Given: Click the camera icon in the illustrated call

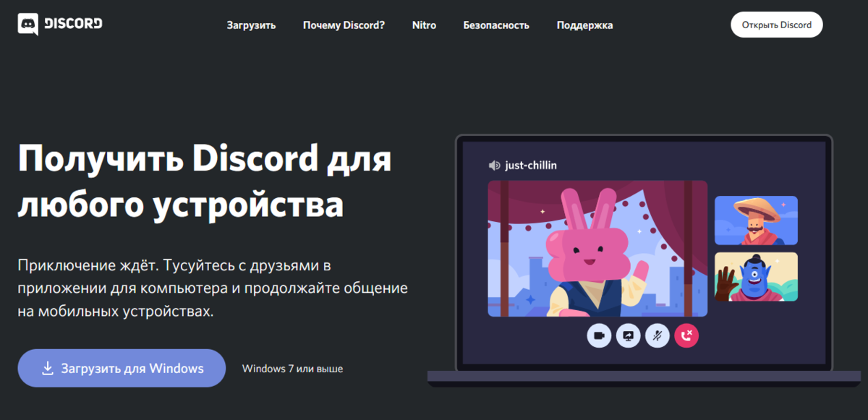Looking at the screenshot, I should pyautogui.click(x=599, y=335).
